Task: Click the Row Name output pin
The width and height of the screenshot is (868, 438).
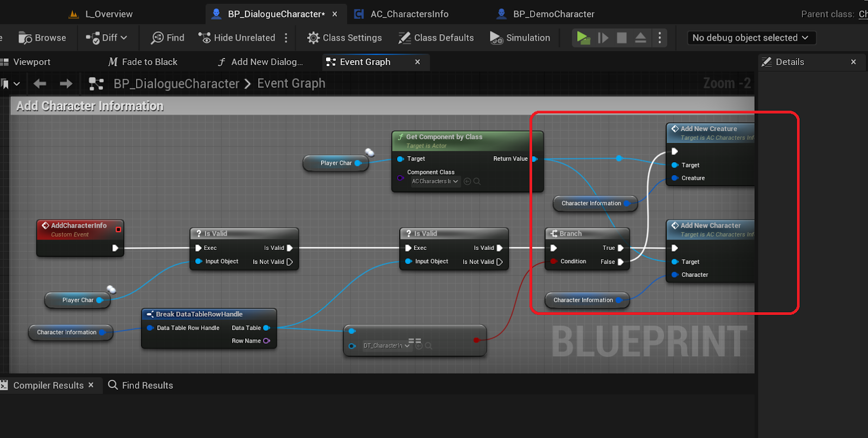Action: pyautogui.click(x=266, y=341)
